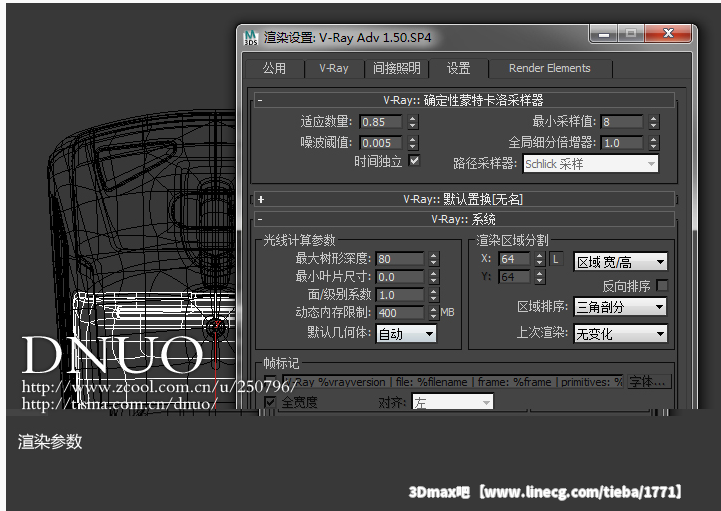The height and width of the screenshot is (511, 721).
Task: Click the 字体... button
Action: (x=649, y=381)
